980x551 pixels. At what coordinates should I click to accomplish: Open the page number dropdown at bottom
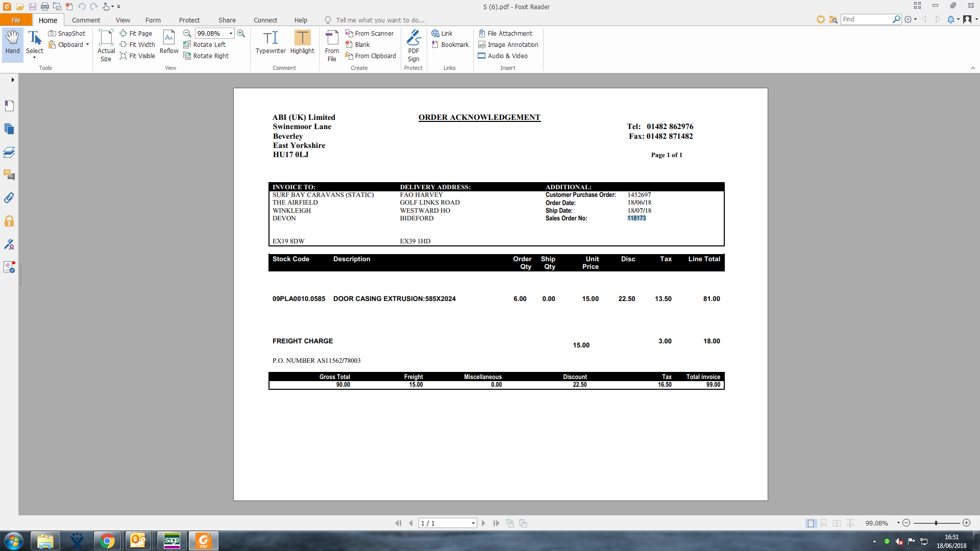[473, 523]
